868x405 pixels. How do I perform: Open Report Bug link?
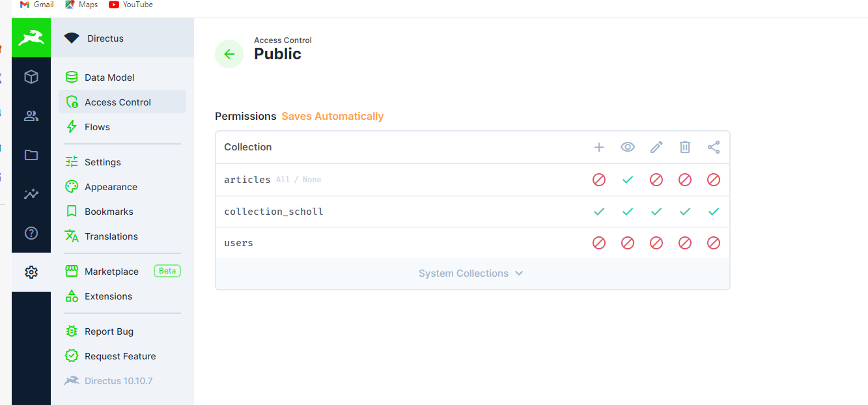pyautogui.click(x=109, y=331)
